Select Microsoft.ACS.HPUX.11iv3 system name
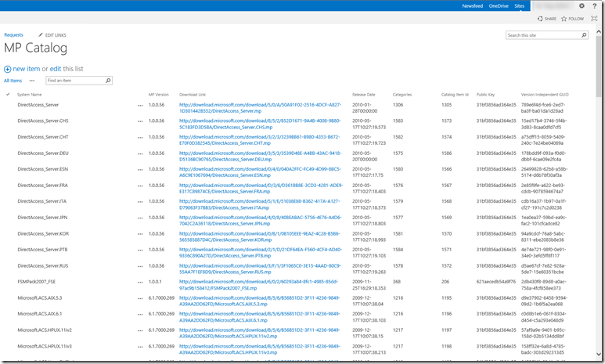 [x=45, y=346]
